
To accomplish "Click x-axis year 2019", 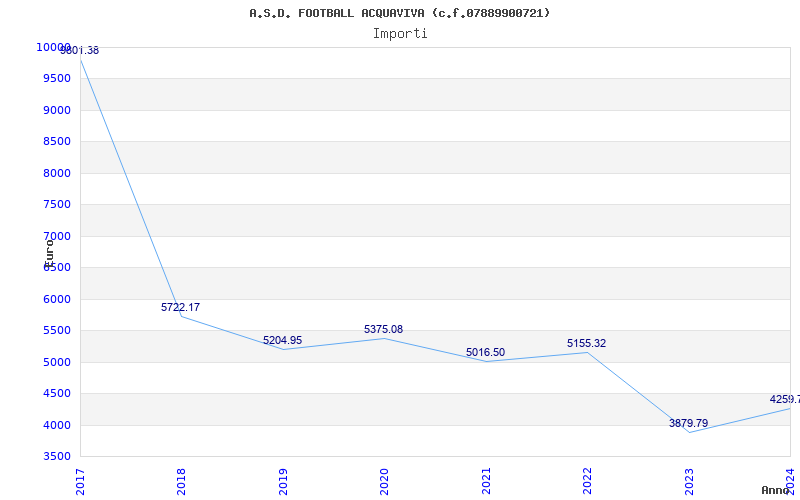I will coord(283,481).
